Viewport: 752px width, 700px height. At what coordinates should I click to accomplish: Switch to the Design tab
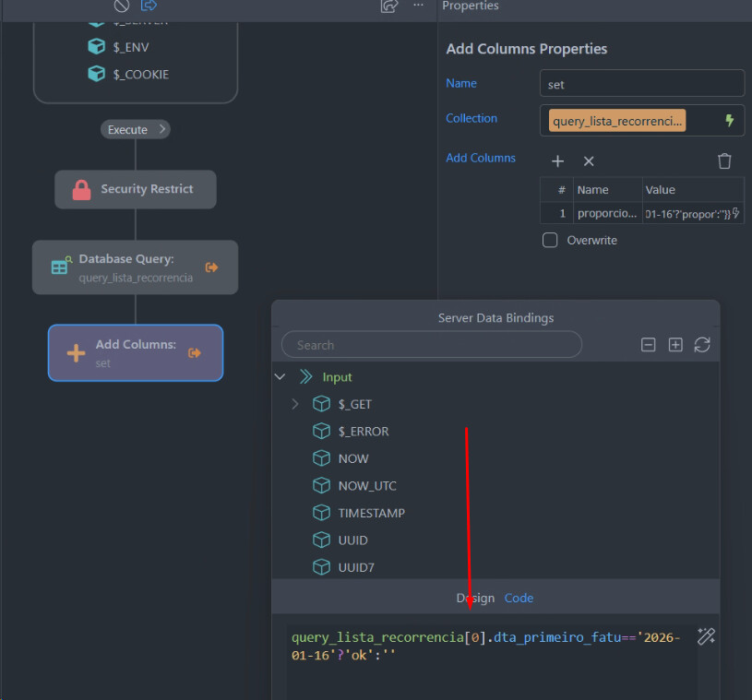tap(475, 598)
